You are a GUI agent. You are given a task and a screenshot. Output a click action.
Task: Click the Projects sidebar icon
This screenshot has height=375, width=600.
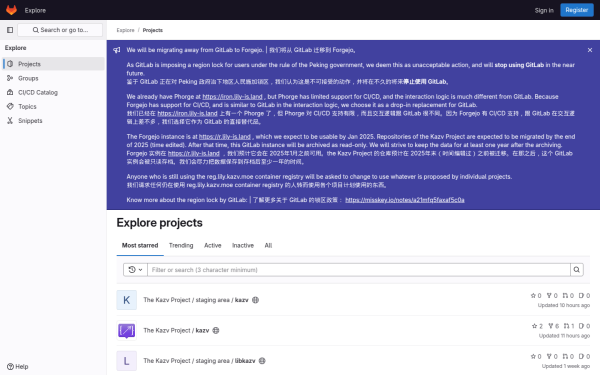10,64
